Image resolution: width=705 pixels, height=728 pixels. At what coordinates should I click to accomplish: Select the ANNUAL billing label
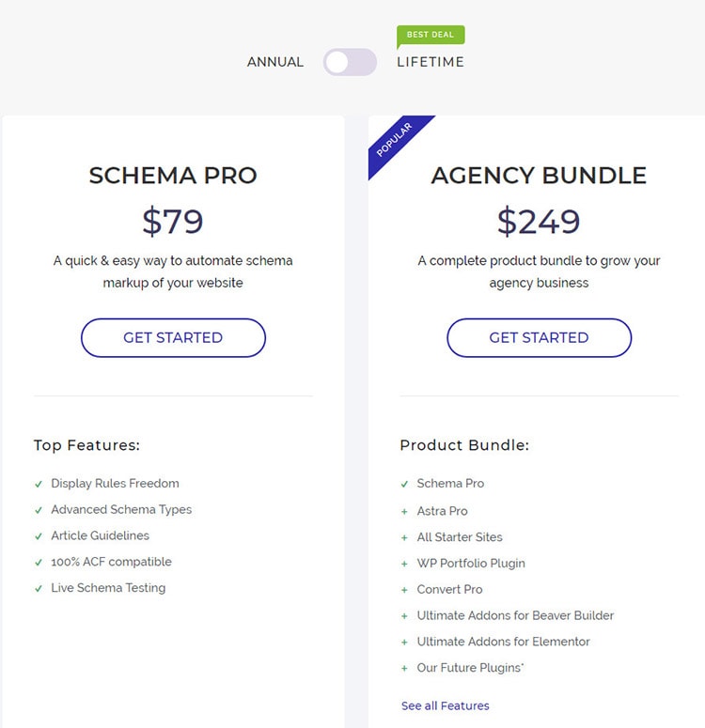coord(275,62)
